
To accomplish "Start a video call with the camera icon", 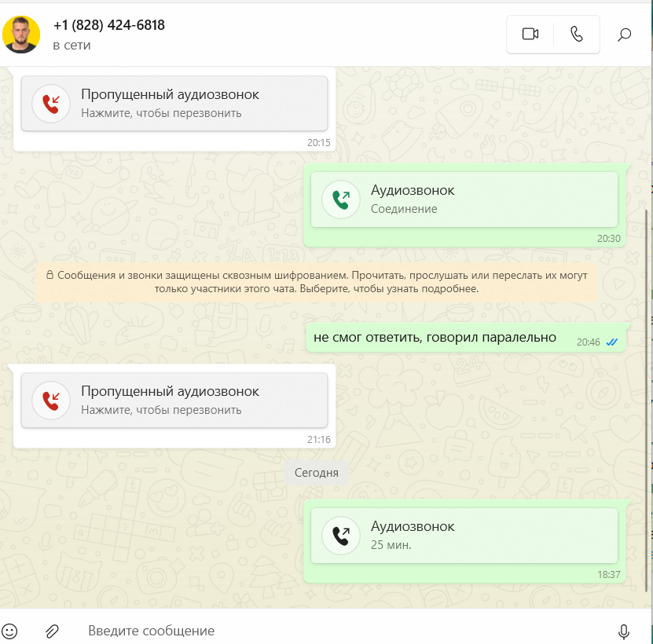I will (530, 34).
